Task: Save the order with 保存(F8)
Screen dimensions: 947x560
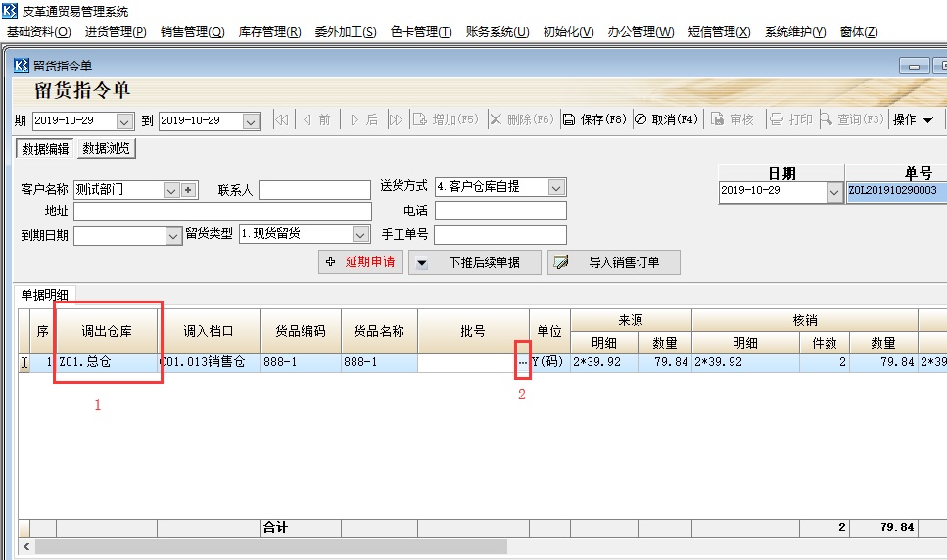Action: (594, 119)
